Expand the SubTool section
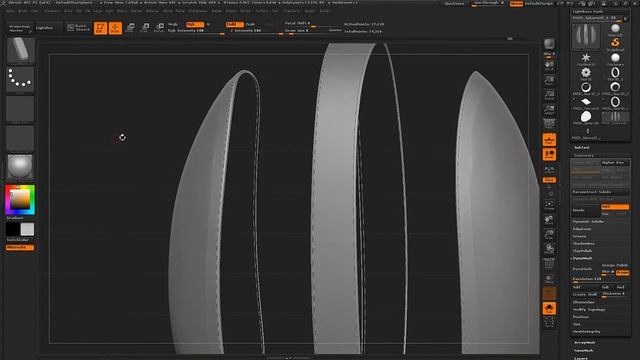 pos(582,147)
